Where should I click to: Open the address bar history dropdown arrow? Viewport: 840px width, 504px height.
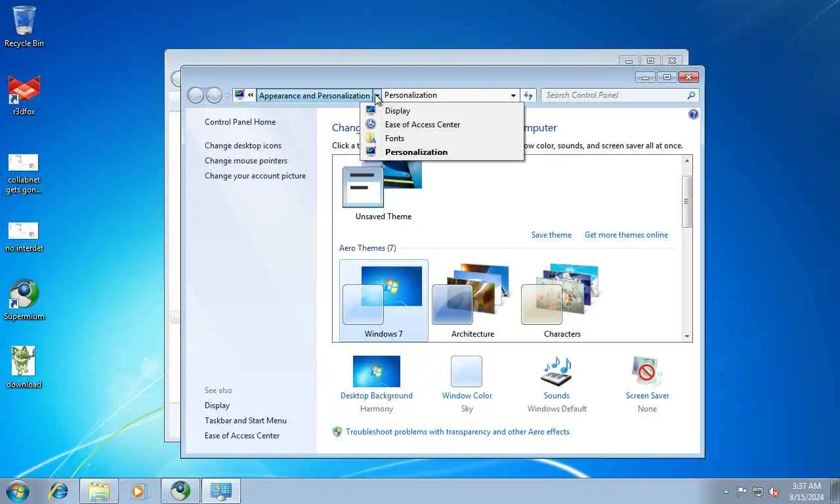(x=513, y=95)
